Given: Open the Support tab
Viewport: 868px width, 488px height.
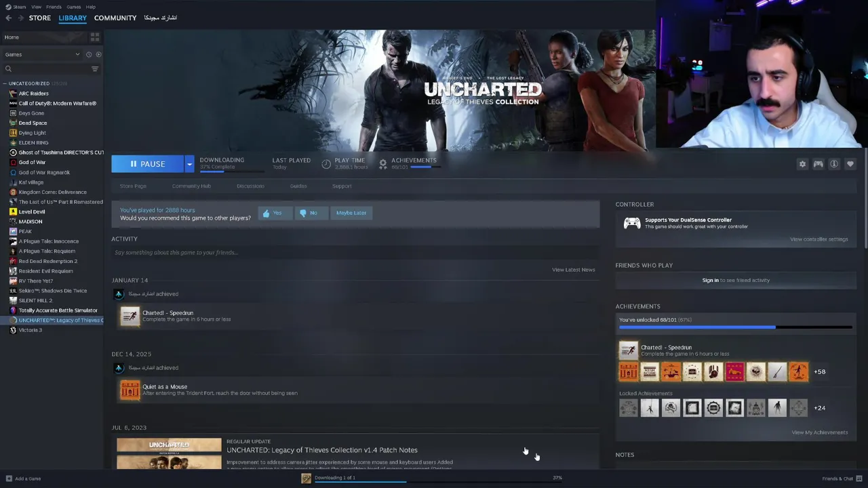Looking at the screenshot, I should click(342, 186).
